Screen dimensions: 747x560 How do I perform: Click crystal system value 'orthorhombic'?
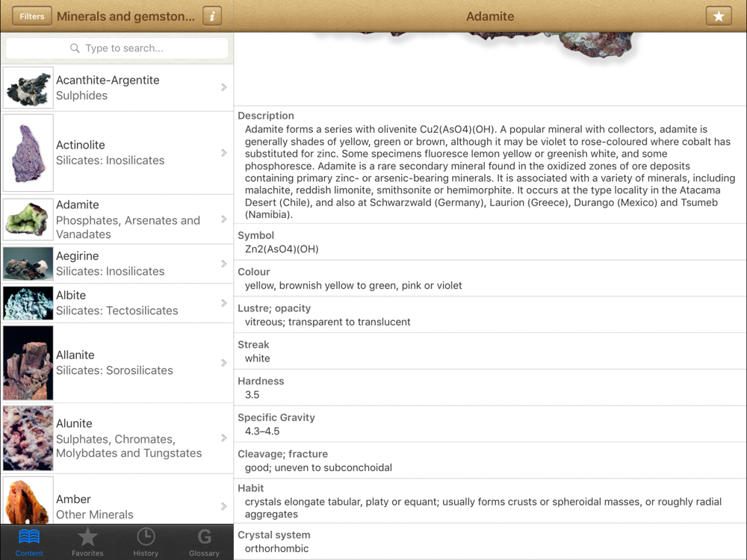(x=277, y=549)
